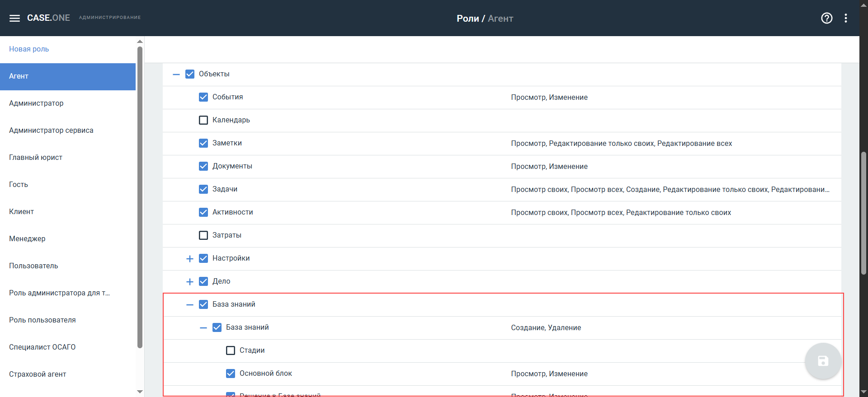Screen dimensions: 868x397
Task: Click the help question mark icon
Action: coord(826,18)
